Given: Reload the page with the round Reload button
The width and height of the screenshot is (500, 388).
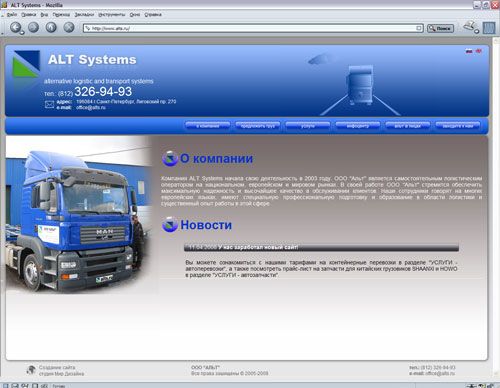Looking at the screenshot, I should click(51, 27).
